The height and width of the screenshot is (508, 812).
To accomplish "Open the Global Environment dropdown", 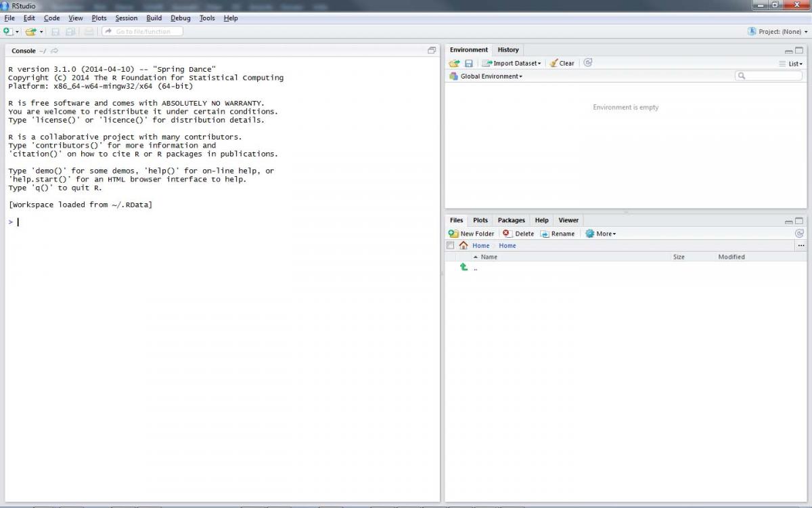I will (486, 77).
